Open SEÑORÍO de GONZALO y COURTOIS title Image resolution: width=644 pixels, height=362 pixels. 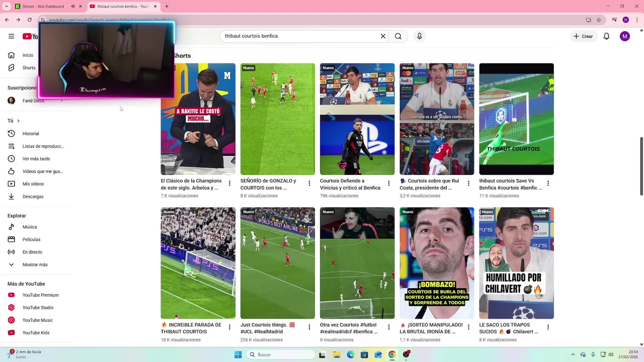pyautogui.click(x=268, y=184)
